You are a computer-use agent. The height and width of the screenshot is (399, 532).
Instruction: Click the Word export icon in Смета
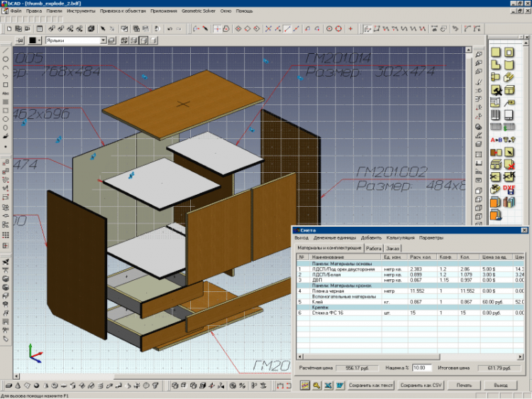pos(340,385)
